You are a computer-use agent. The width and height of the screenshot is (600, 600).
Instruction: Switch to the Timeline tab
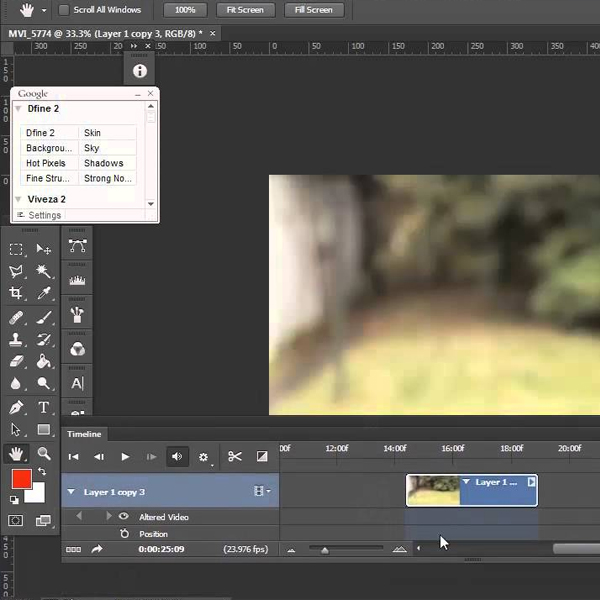84,434
